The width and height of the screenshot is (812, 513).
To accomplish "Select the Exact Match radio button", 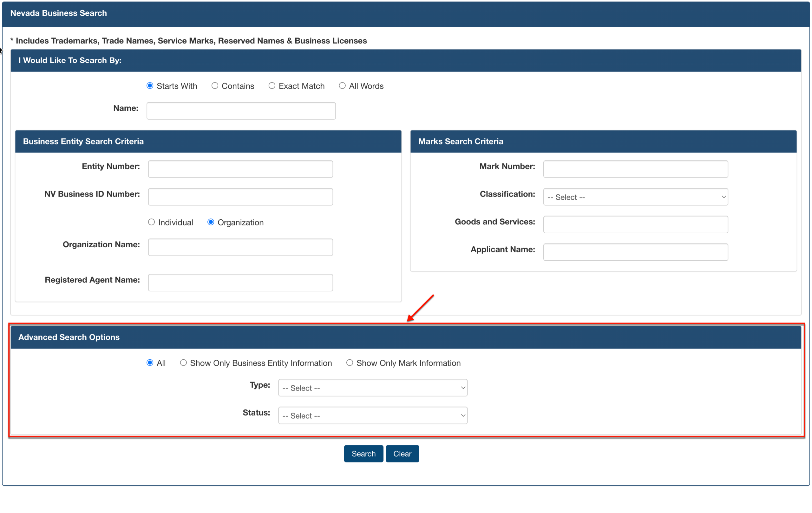I will click(272, 86).
